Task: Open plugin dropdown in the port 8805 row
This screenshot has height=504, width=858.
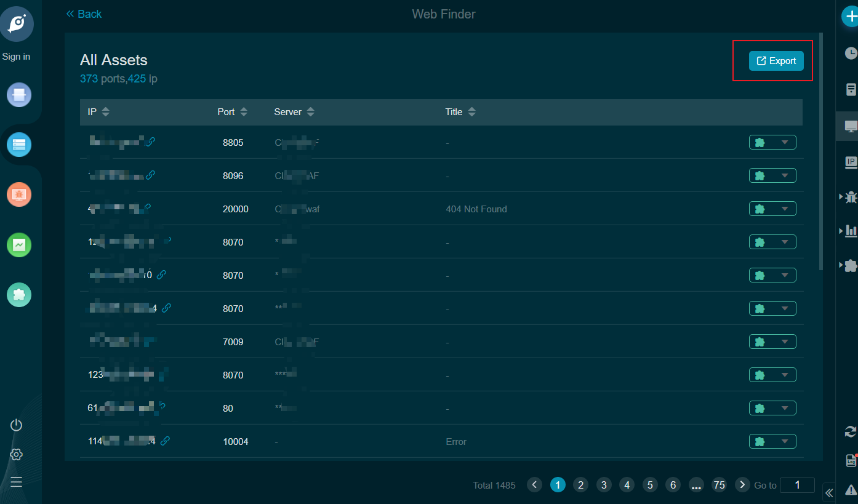Action: point(772,142)
